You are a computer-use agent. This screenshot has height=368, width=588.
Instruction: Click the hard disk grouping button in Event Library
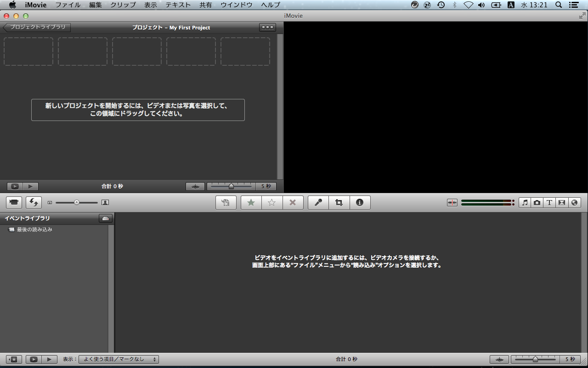[106, 218]
